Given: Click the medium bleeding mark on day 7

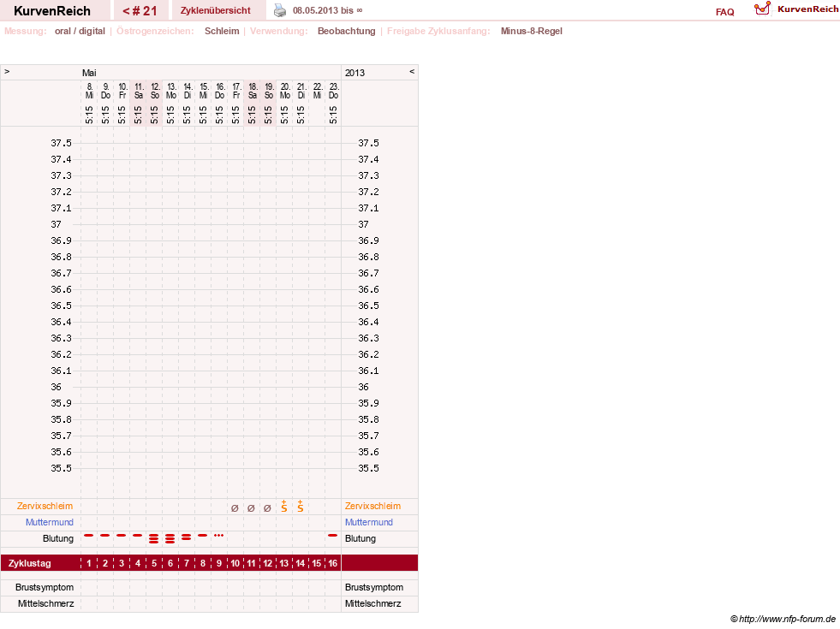Looking at the screenshot, I should 187,537.
